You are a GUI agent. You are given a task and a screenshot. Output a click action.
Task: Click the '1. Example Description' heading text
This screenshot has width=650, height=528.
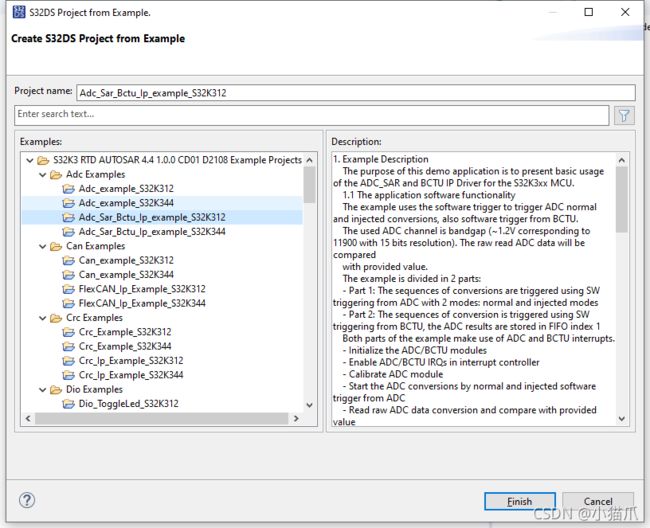pyautogui.click(x=381, y=160)
